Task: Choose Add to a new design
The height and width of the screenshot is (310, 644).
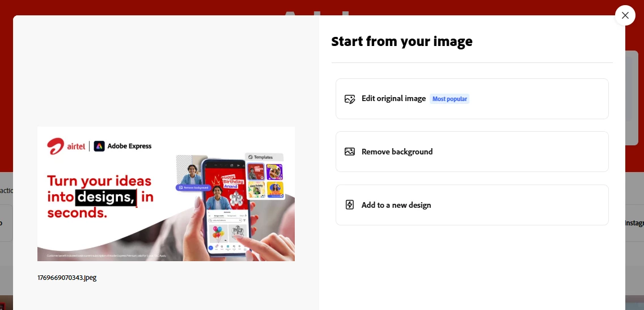Action: pyautogui.click(x=472, y=205)
